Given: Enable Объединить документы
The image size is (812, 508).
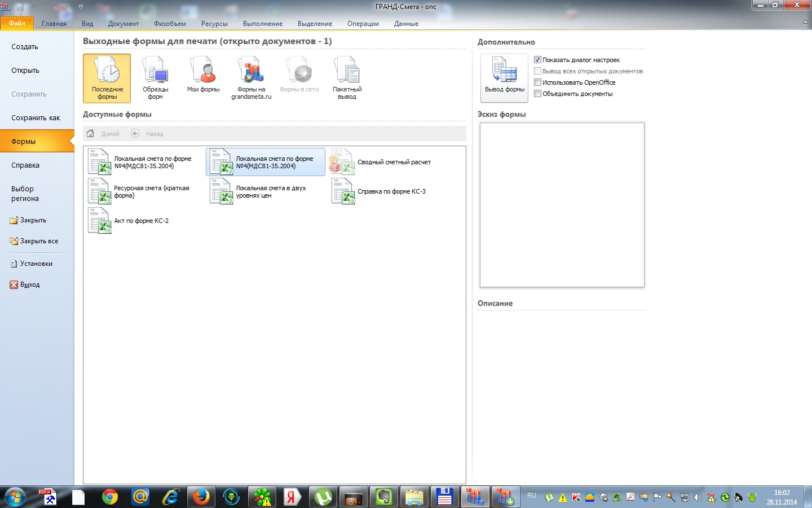Looking at the screenshot, I should [x=538, y=94].
